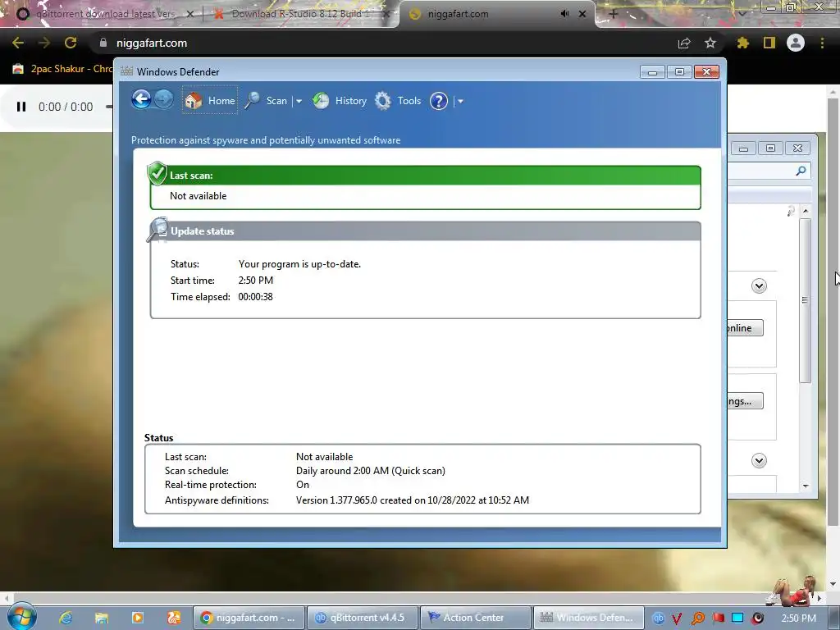Viewport: 840px width, 630px height.
Task: Expand lower chevron in Action Center window
Action: [x=759, y=461]
